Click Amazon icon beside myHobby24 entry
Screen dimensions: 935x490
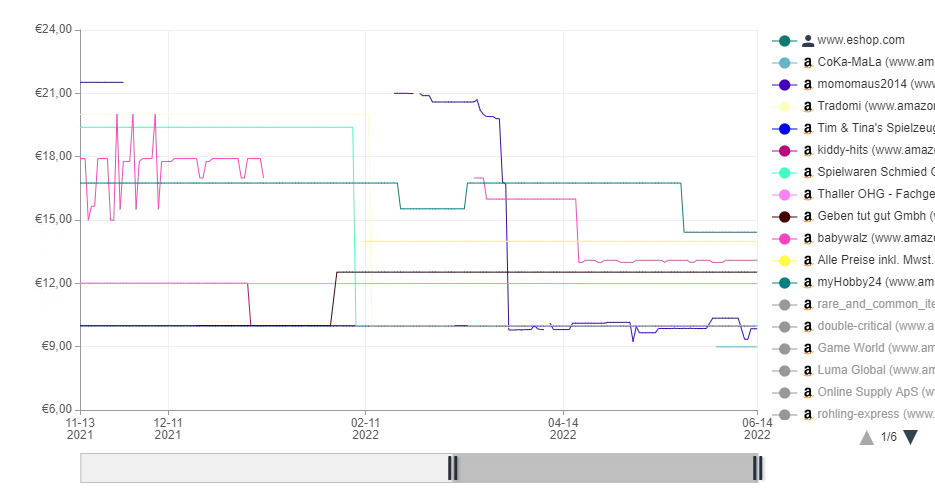(808, 283)
